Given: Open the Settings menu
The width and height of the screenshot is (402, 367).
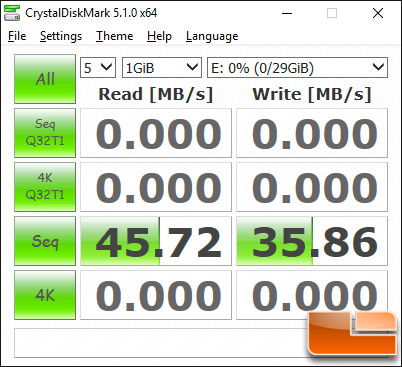Looking at the screenshot, I should [61, 36].
